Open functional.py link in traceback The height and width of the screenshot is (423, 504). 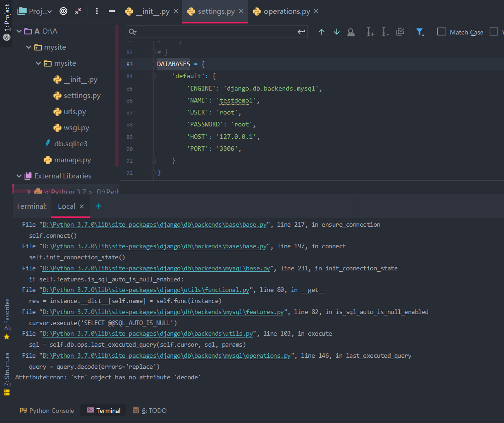(146, 290)
